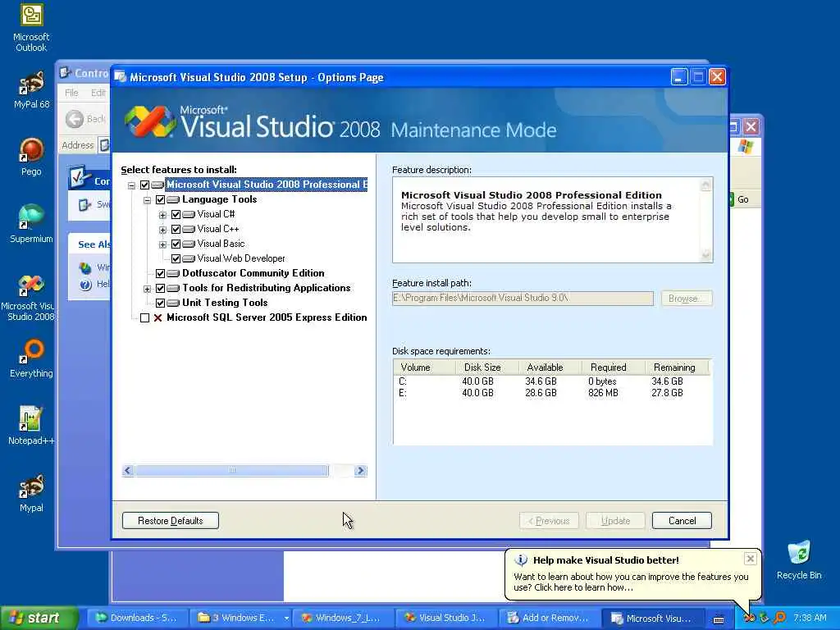This screenshot has height=630, width=840.
Task: Uncheck the Visual Basic checkbox
Action: [x=176, y=244]
